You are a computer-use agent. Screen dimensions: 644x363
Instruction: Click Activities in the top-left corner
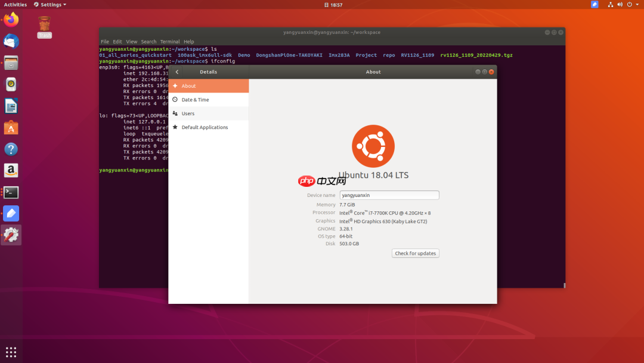pyautogui.click(x=16, y=4)
